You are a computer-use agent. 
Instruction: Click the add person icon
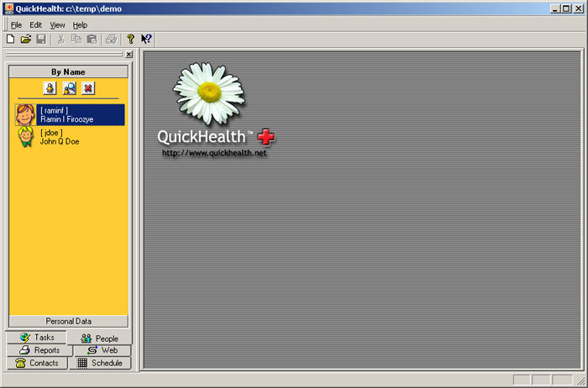click(50, 88)
